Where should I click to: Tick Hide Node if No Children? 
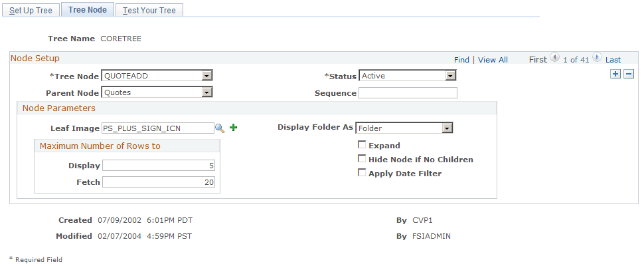click(x=362, y=159)
